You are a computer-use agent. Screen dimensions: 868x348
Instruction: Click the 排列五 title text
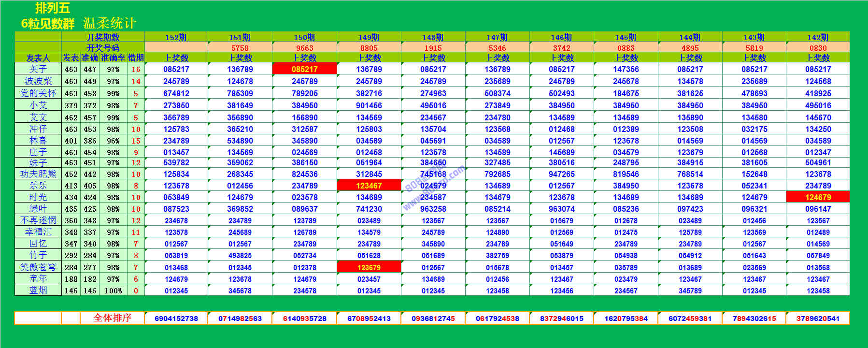[x=53, y=8]
